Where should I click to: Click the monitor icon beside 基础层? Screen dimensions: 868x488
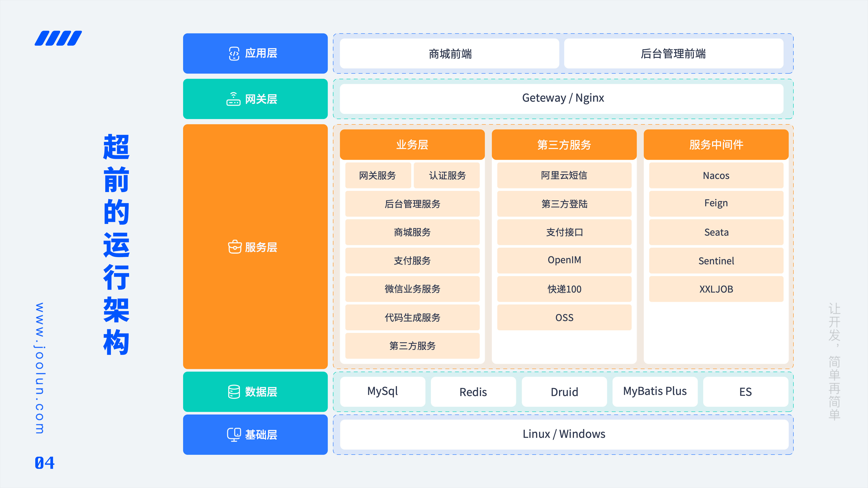(x=234, y=435)
